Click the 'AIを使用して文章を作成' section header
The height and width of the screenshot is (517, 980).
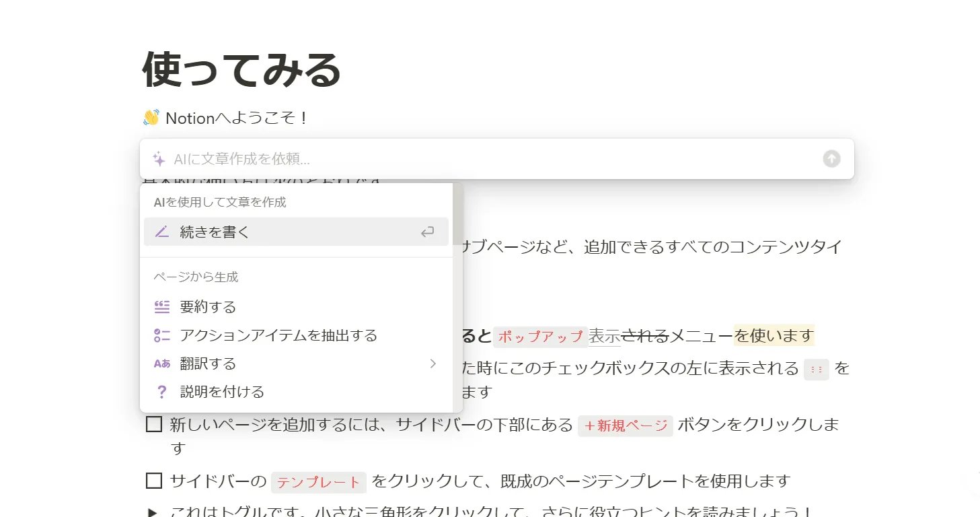point(220,202)
